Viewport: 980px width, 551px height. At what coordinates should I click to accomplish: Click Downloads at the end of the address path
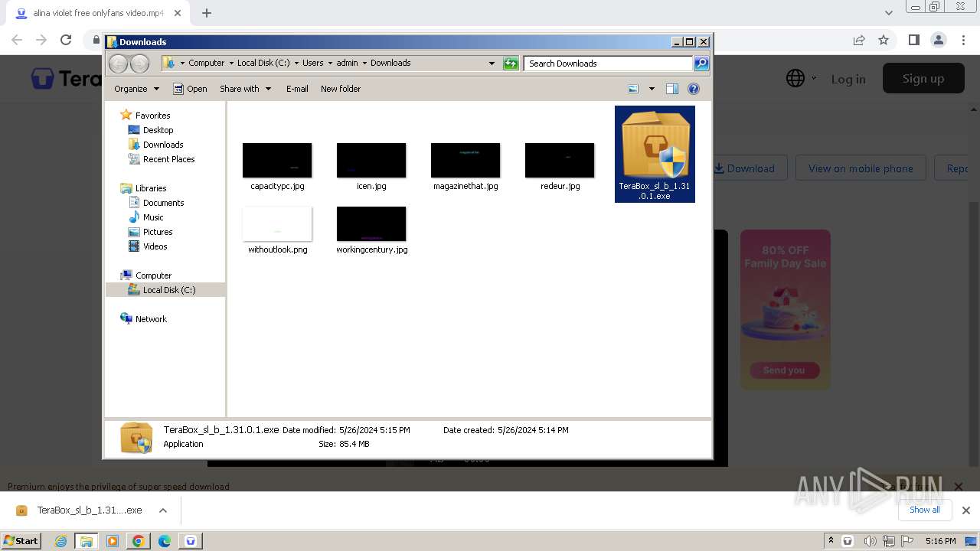click(390, 63)
